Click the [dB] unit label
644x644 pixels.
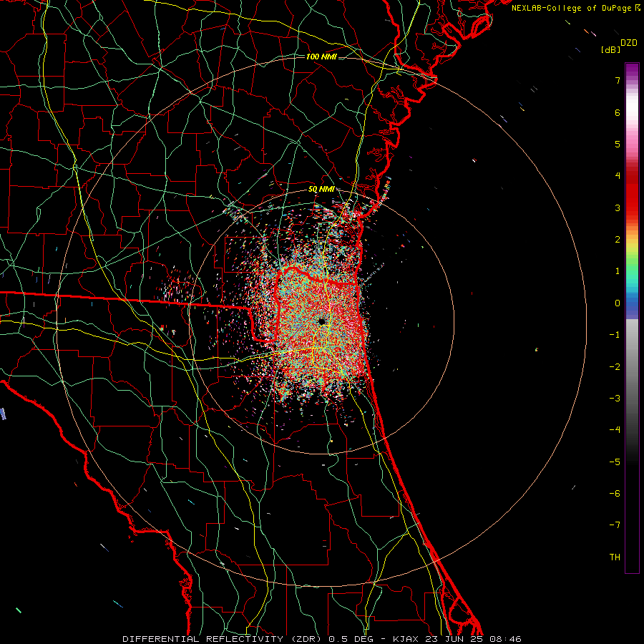coord(610,49)
